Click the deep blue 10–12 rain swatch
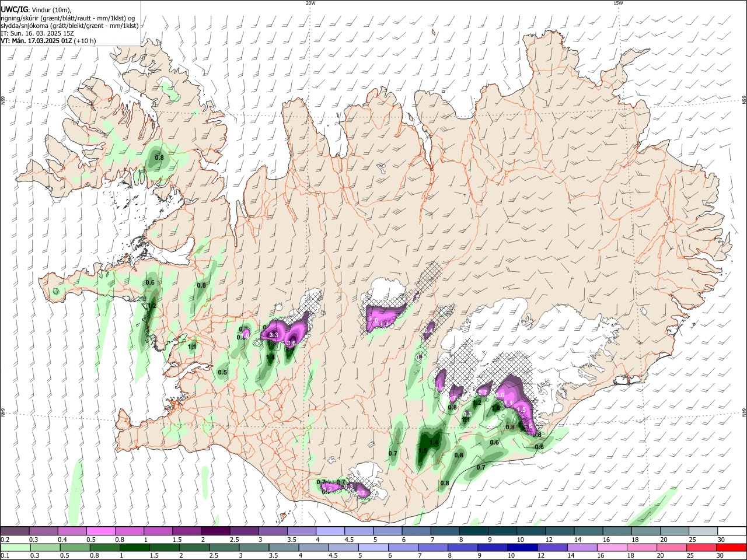This screenshot has width=747, height=560. 523,547
